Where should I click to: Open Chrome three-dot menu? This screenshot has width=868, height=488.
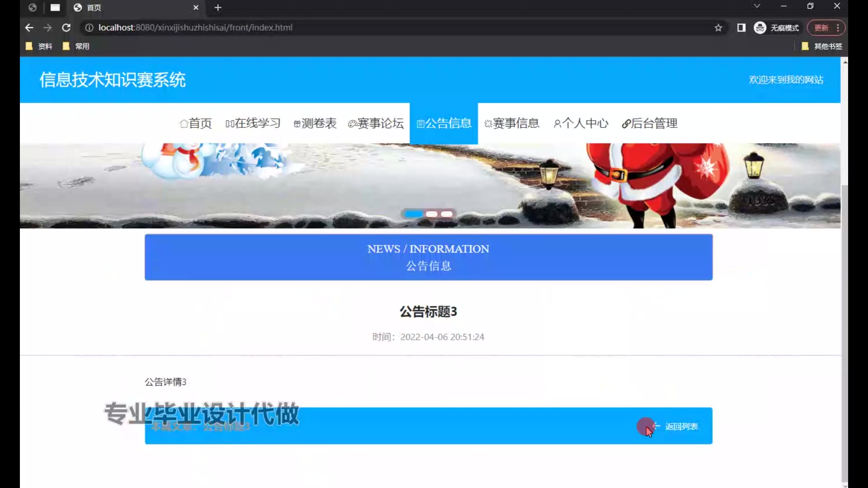[838, 28]
